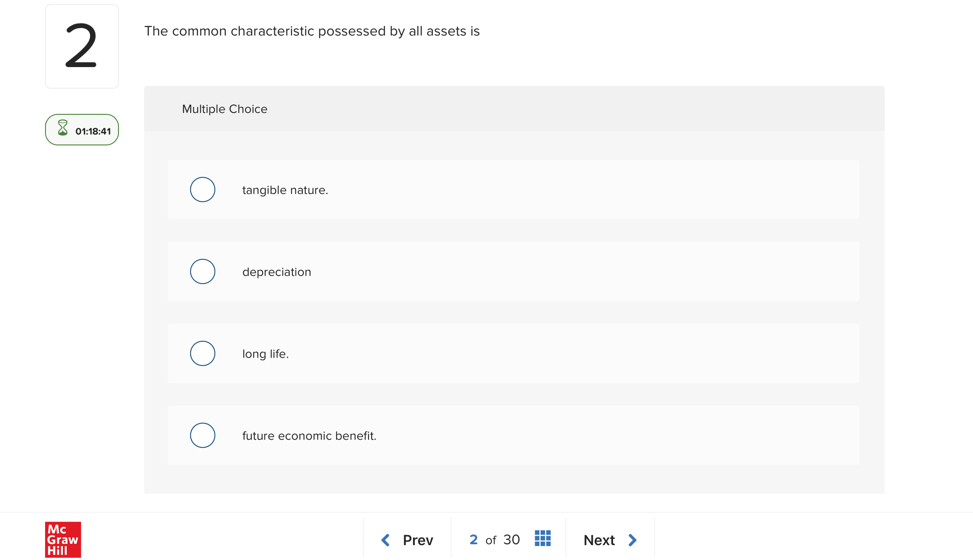Open the question grid navigator icon
The height and width of the screenshot is (560, 973).
542,538
